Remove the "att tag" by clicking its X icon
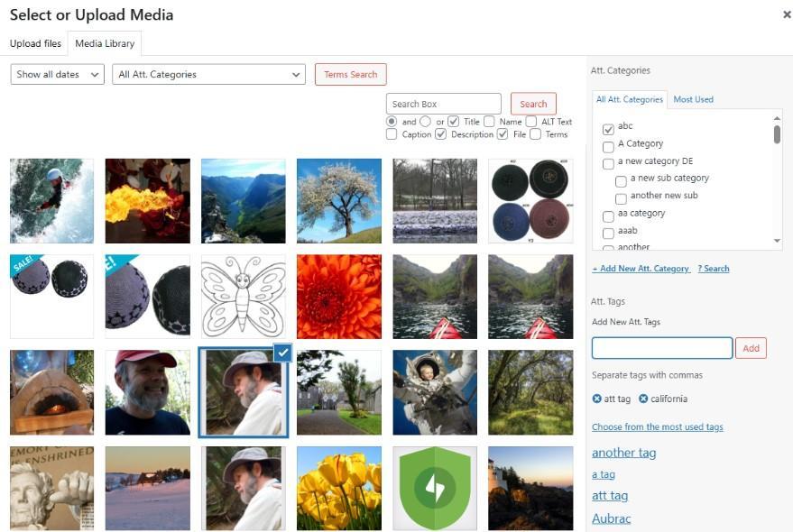The width and height of the screenshot is (793, 532). pyautogui.click(x=597, y=399)
